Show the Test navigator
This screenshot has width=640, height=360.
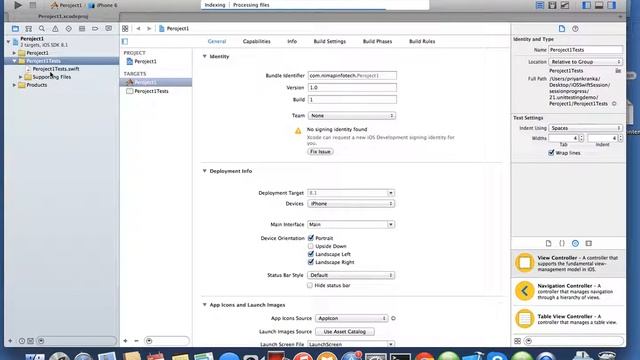69,29
